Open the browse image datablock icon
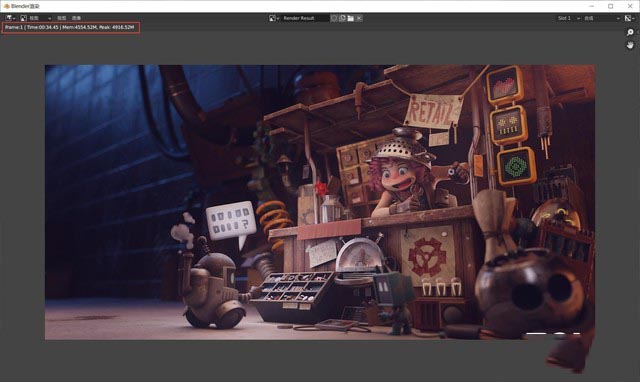This screenshot has width=640, height=382. (x=274, y=18)
